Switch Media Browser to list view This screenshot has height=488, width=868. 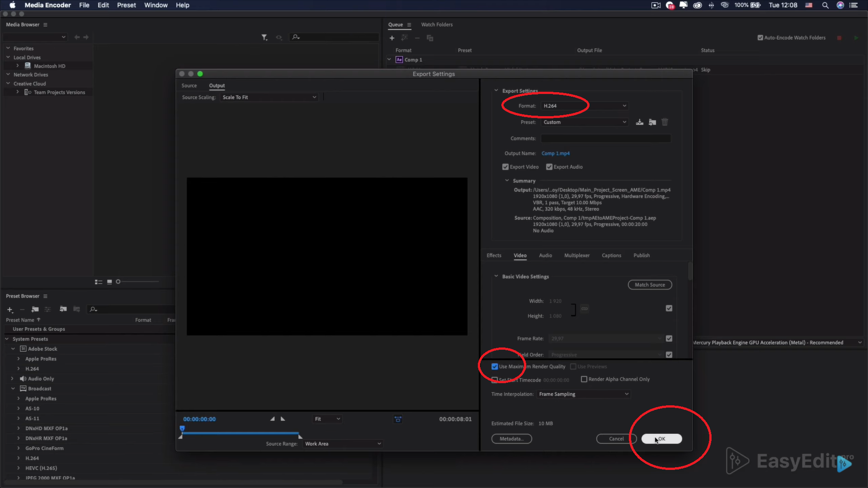click(x=99, y=282)
